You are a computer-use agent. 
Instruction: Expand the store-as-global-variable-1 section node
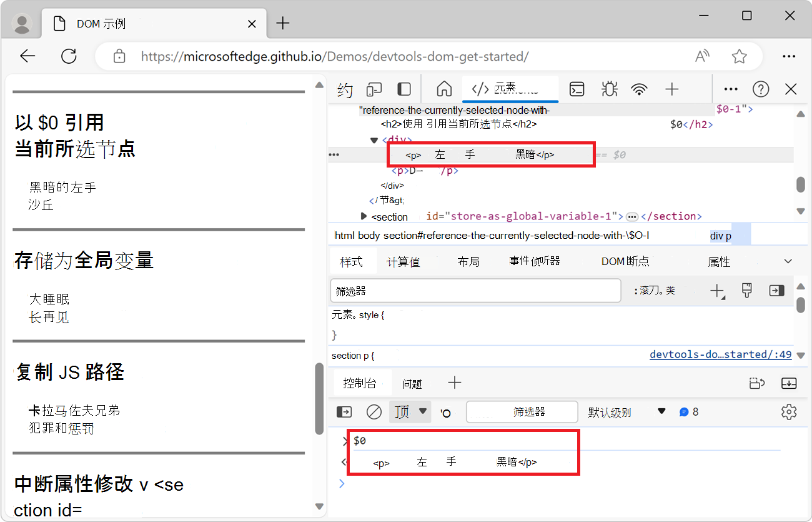click(364, 216)
